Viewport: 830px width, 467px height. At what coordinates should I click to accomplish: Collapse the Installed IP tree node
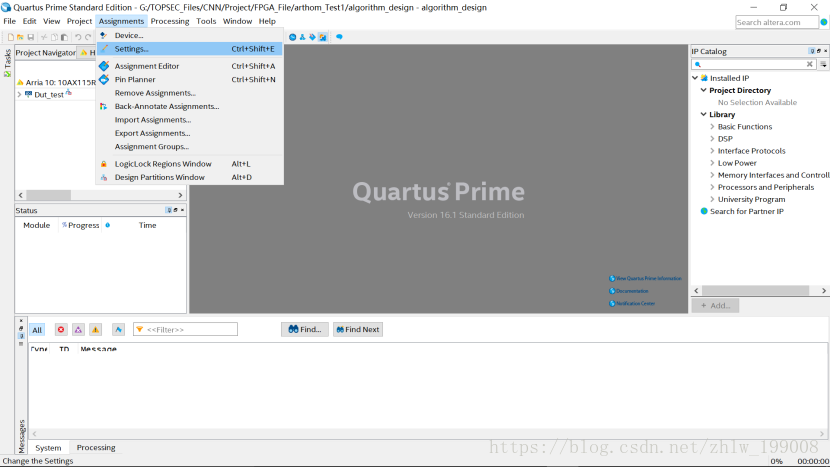point(695,78)
